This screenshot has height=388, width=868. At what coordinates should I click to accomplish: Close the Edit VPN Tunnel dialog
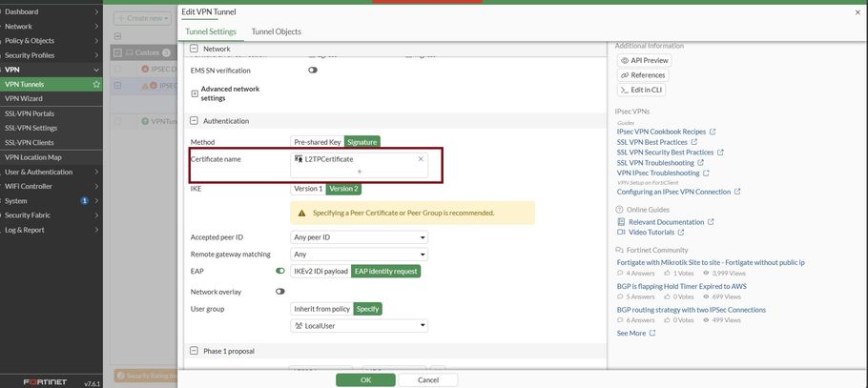pos(858,12)
